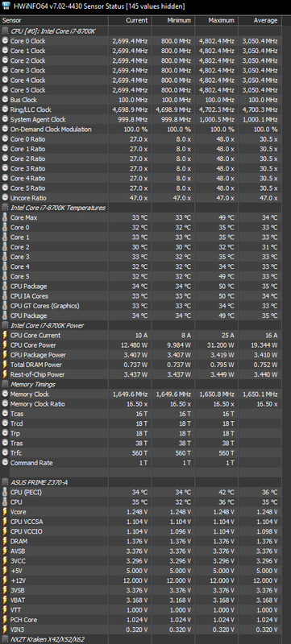Select the AVSB voltage row
This screenshot has height=644, width=291.
pyautogui.click(x=140, y=551)
